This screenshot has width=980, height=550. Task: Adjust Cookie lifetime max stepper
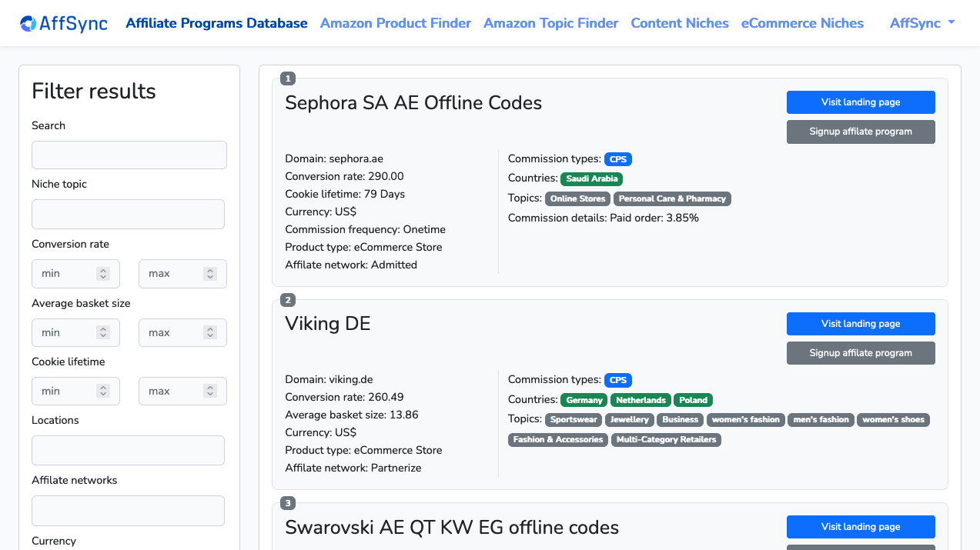click(210, 392)
